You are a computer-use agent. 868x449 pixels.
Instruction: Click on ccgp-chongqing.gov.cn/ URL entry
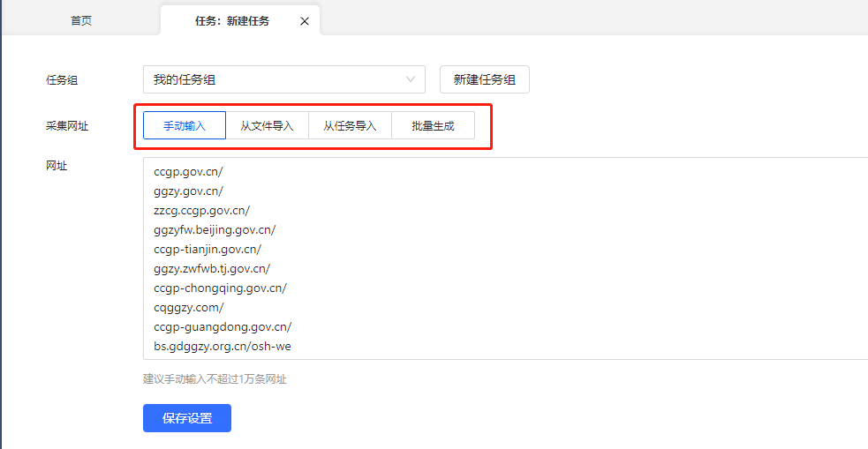[x=220, y=288]
